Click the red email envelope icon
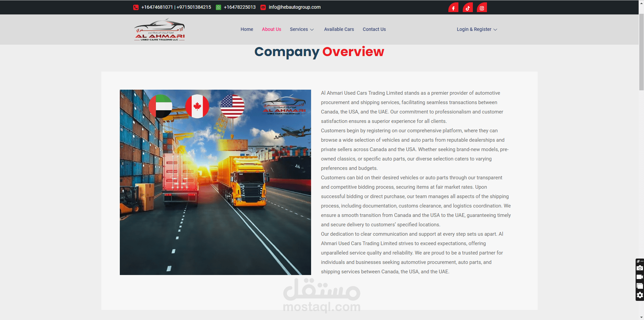Screen dimensions: 644x320 click(263, 7)
